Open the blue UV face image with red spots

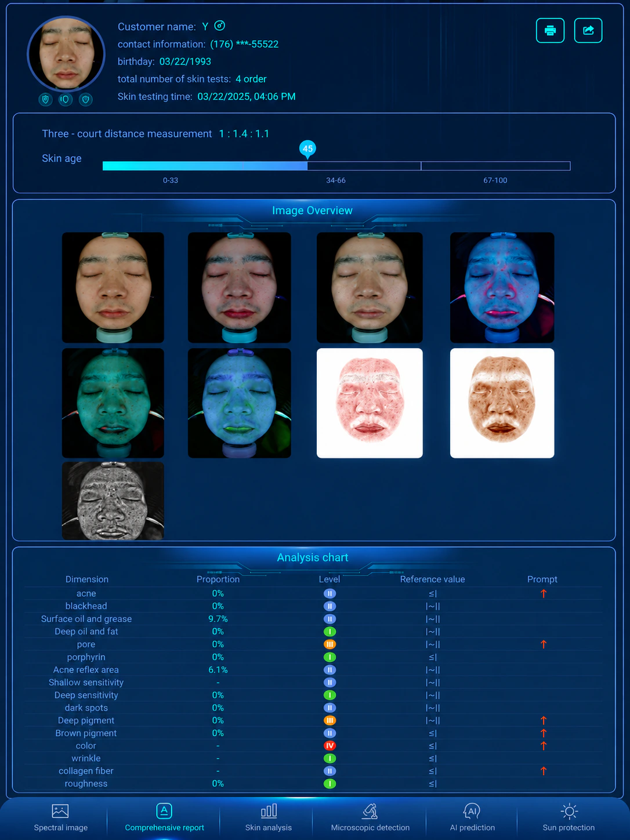[x=502, y=288]
